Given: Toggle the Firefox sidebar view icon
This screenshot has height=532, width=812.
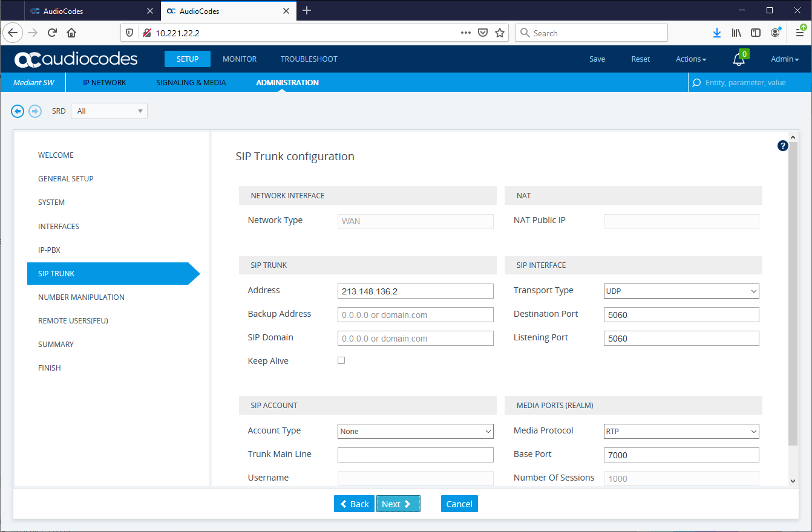Looking at the screenshot, I should pos(756,33).
